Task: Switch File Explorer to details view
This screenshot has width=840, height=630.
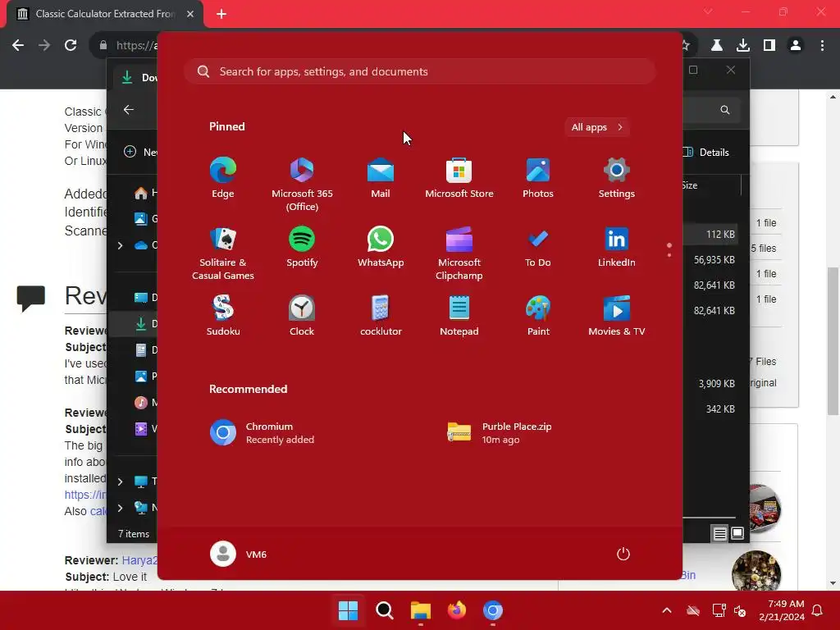Action: (x=719, y=533)
